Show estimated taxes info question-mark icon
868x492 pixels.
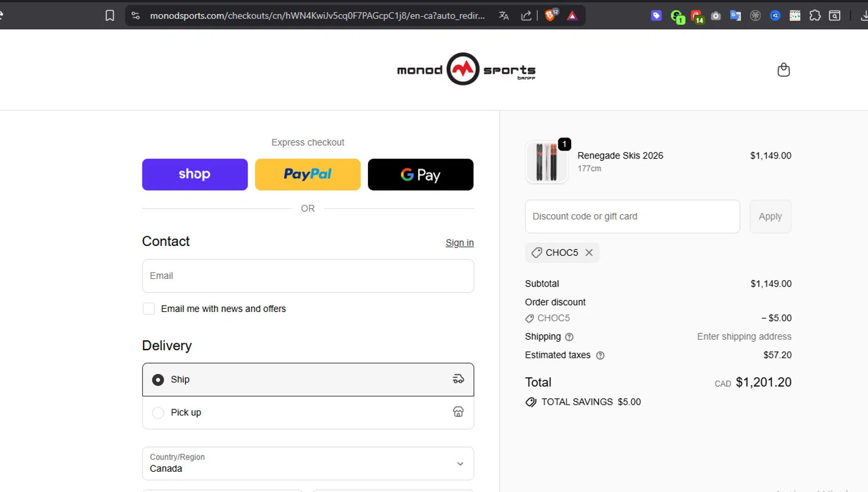pyautogui.click(x=600, y=355)
